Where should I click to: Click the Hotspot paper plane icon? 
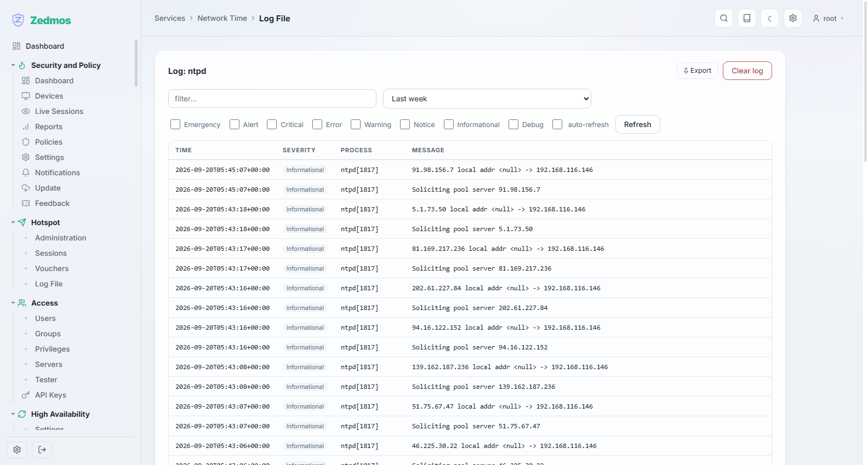(22, 222)
